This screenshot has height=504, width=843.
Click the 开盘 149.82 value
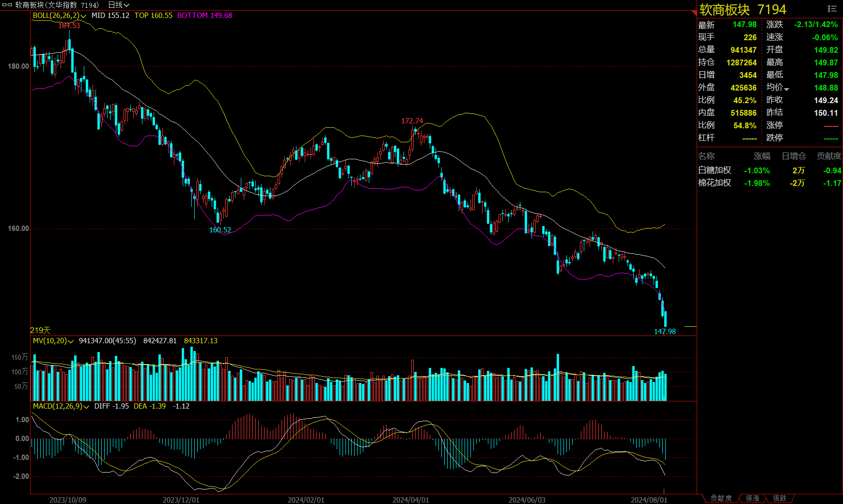tap(826, 50)
